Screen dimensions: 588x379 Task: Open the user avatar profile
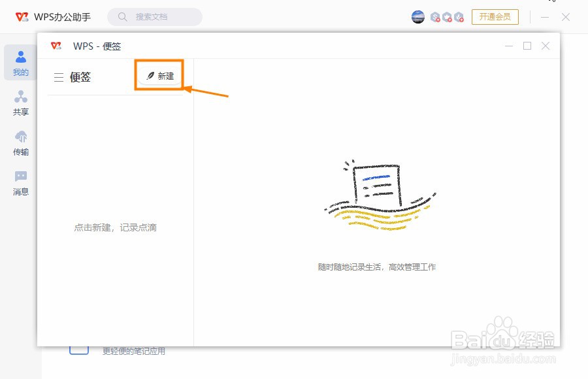[417, 17]
